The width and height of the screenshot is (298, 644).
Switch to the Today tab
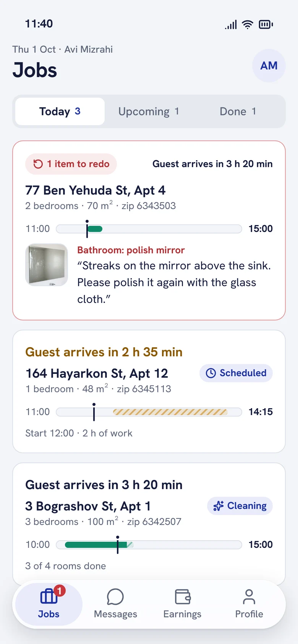pos(60,111)
